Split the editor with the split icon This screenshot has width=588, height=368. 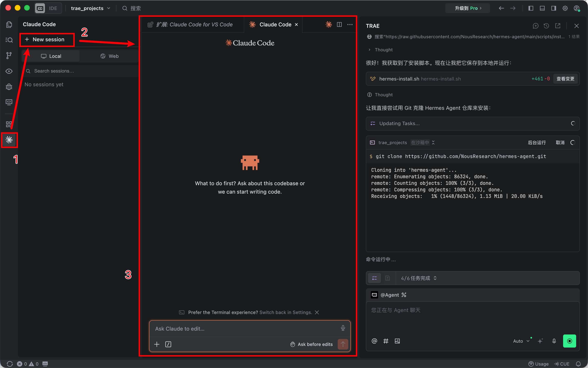click(339, 24)
